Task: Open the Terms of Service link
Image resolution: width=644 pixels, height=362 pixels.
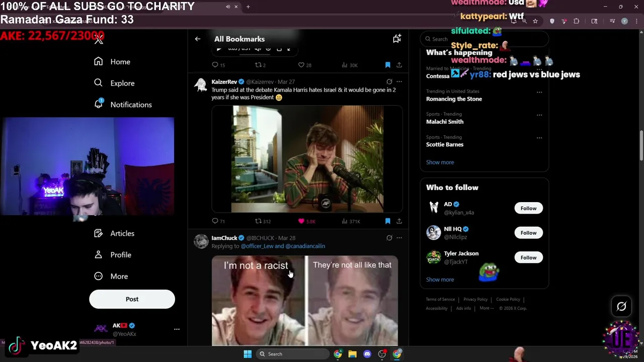Action: pos(440,299)
